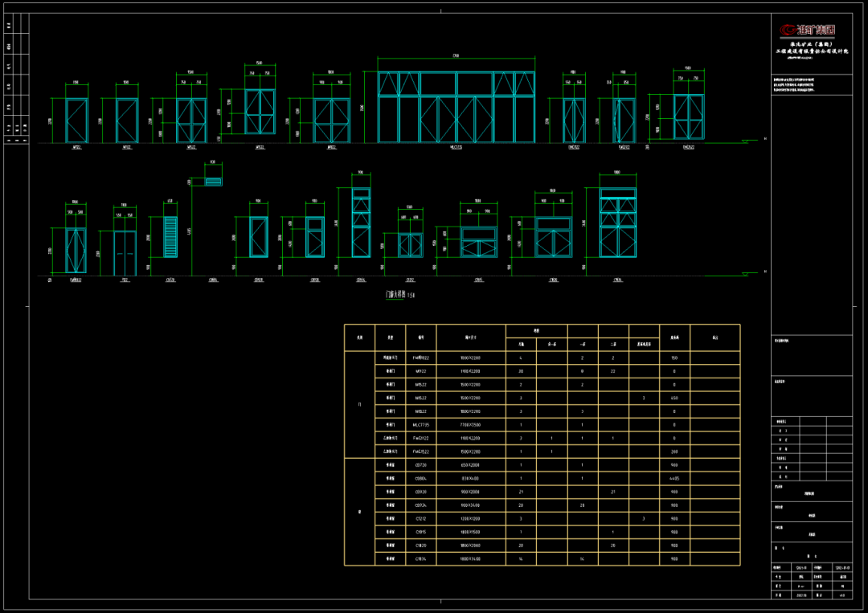Select the empty remarks column header cell
Screen dimensions: 868x613
pyautogui.click(x=714, y=337)
